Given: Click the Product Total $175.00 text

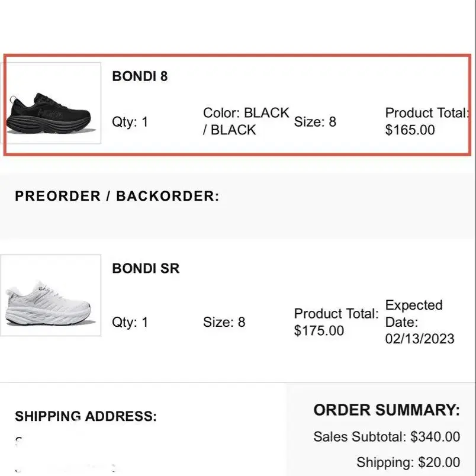Looking at the screenshot, I should click(x=336, y=322).
